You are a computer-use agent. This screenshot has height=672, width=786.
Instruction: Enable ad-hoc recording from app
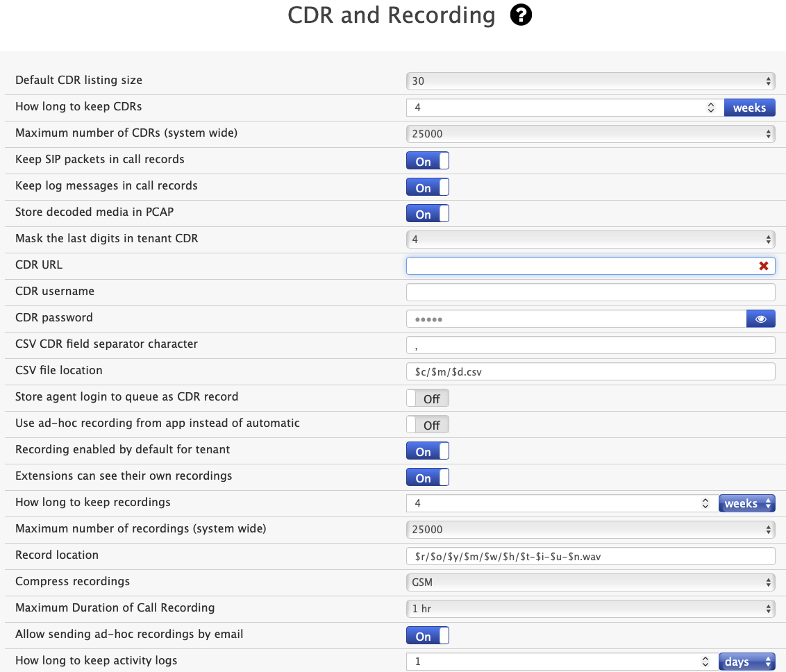point(427,424)
